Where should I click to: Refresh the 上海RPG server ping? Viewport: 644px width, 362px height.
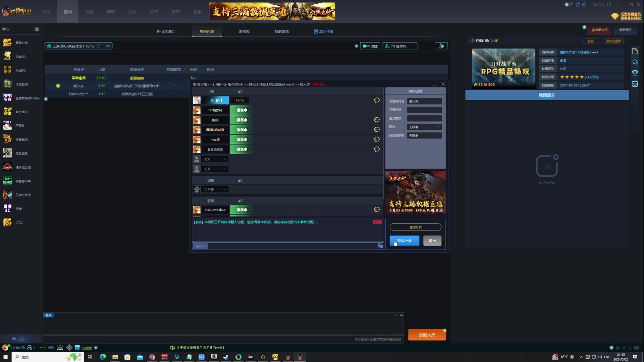click(99, 46)
